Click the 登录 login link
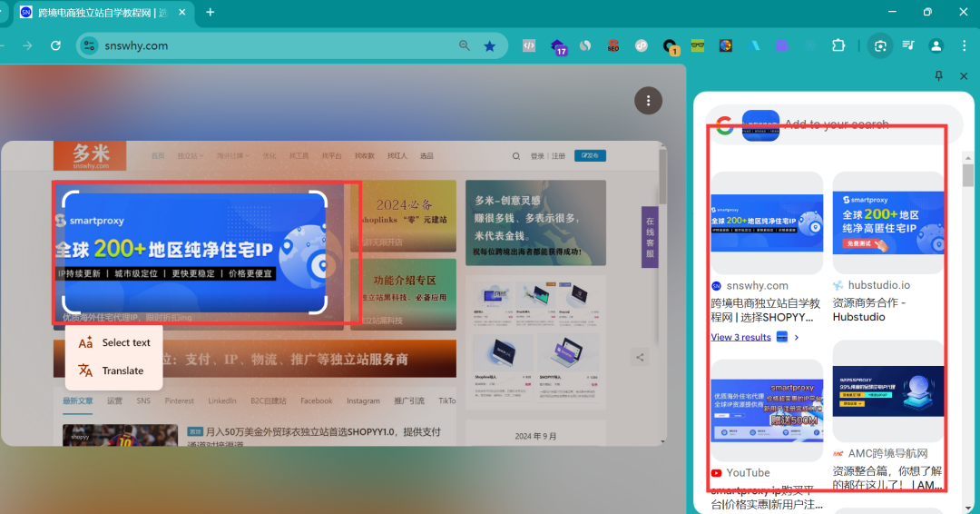980x514 pixels. pos(537,156)
